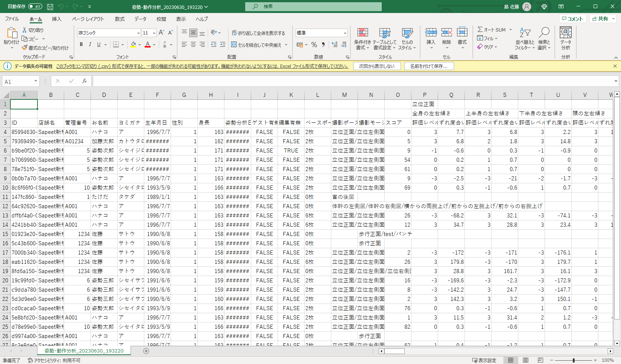
Task: Open the font size dropdown showing 11
Action: tap(154, 33)
